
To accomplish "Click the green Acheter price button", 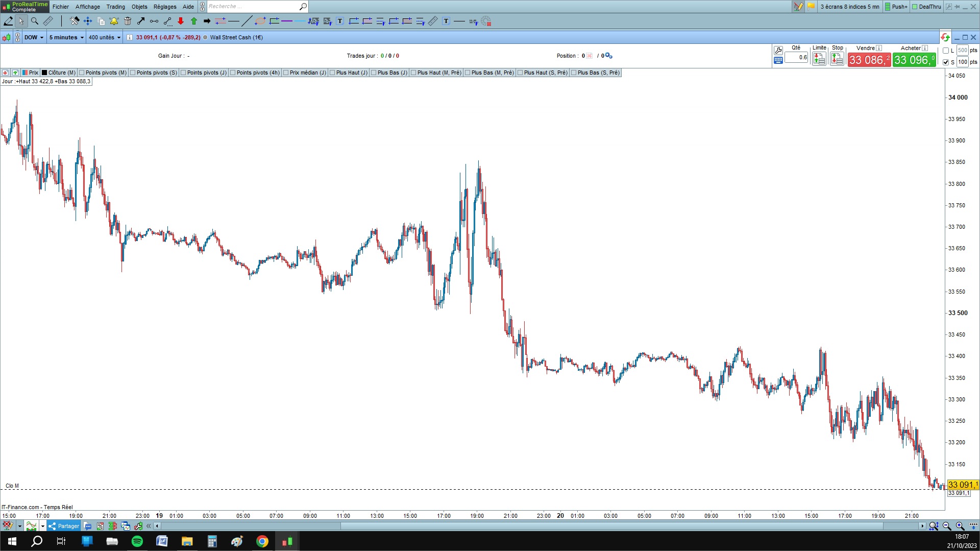I will click(x=914, y=60).
